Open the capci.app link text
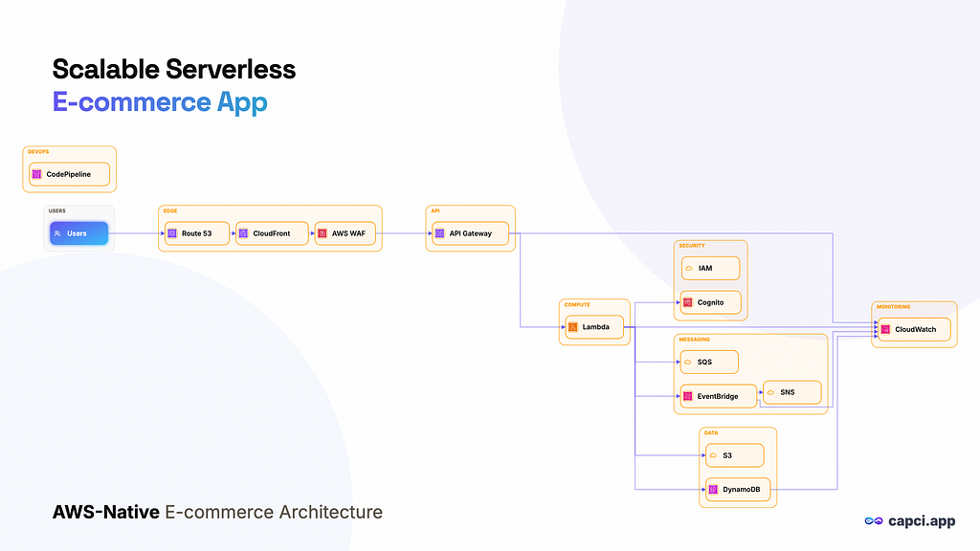 (x=922, y=521)
